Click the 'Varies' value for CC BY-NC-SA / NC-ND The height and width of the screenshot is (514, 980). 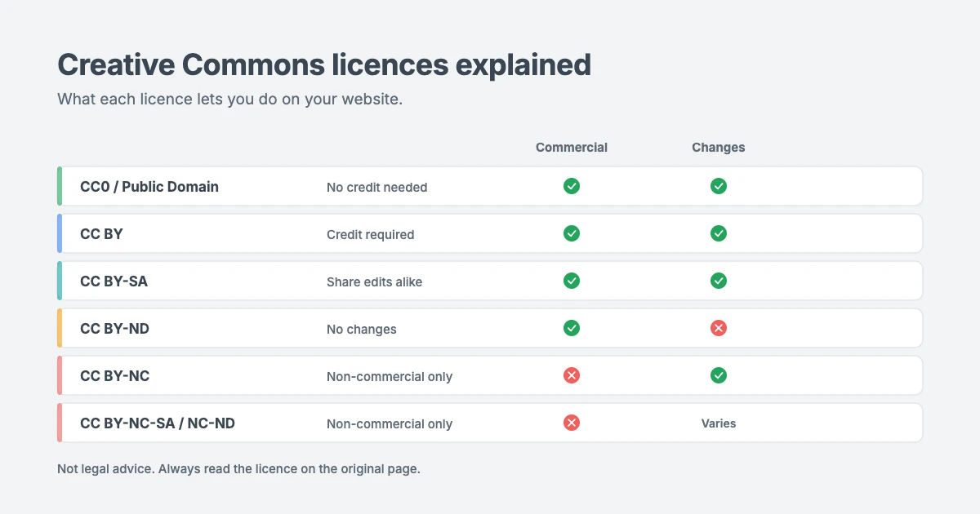719,423
